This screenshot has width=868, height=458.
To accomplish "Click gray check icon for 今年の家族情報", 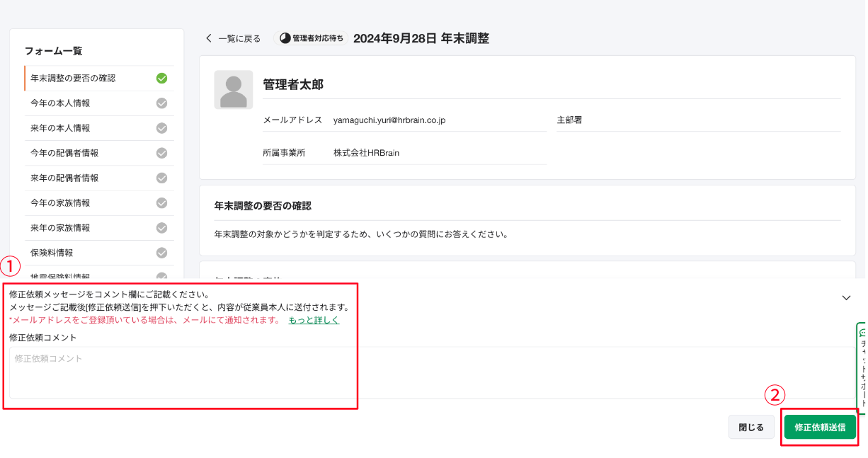I will (161, 203).
